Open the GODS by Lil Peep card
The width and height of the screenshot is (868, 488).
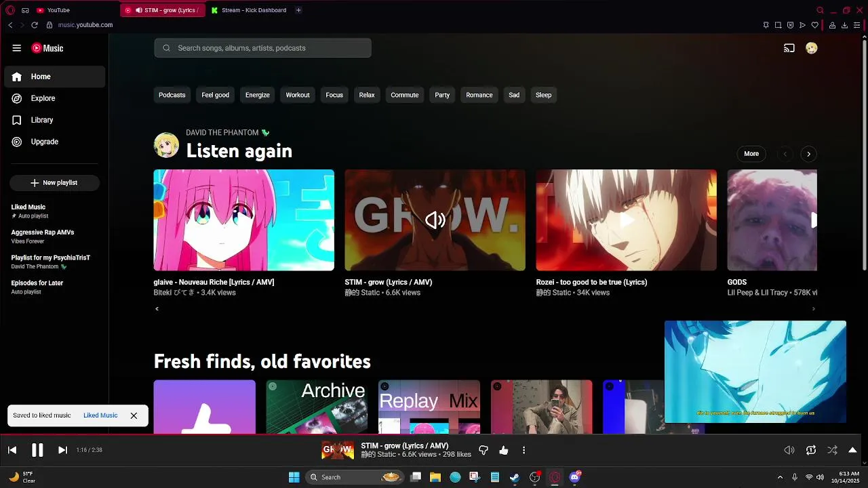pos(772,220)
